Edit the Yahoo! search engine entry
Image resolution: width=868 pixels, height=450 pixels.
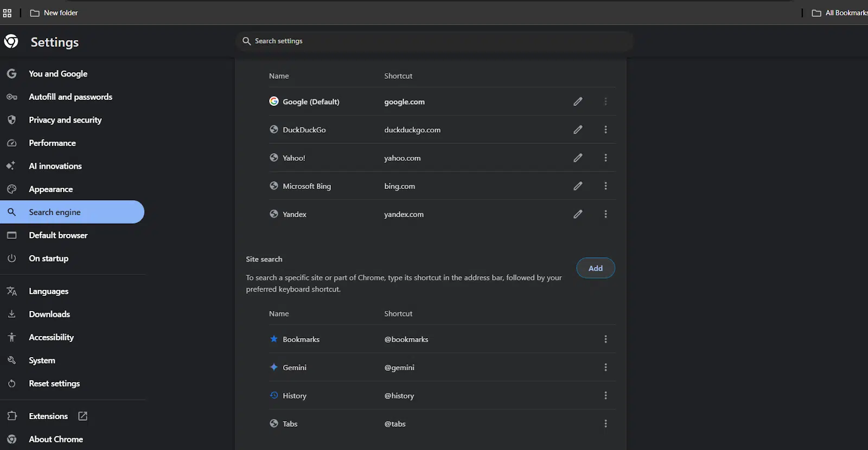click(x=578, y=158)
